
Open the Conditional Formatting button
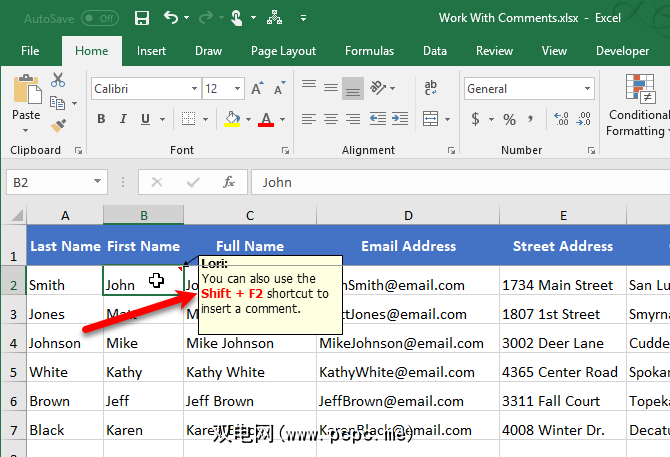637,105
